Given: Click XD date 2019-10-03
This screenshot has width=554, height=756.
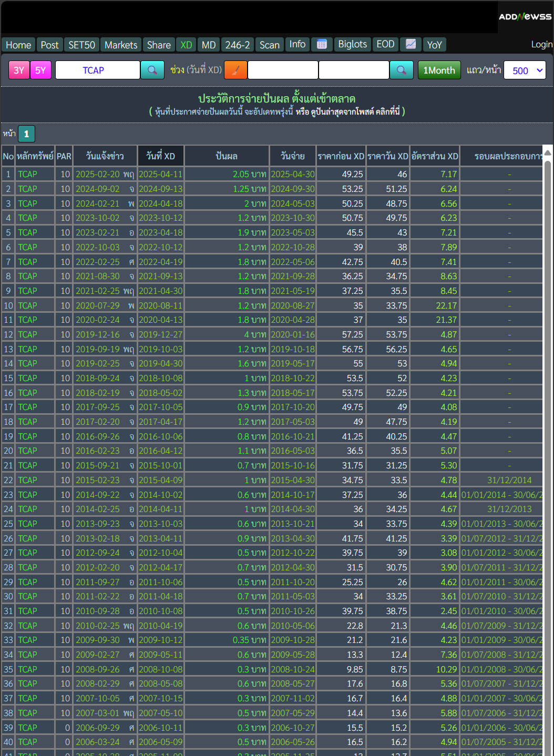Looking at the screenshot, I should 160,349.
